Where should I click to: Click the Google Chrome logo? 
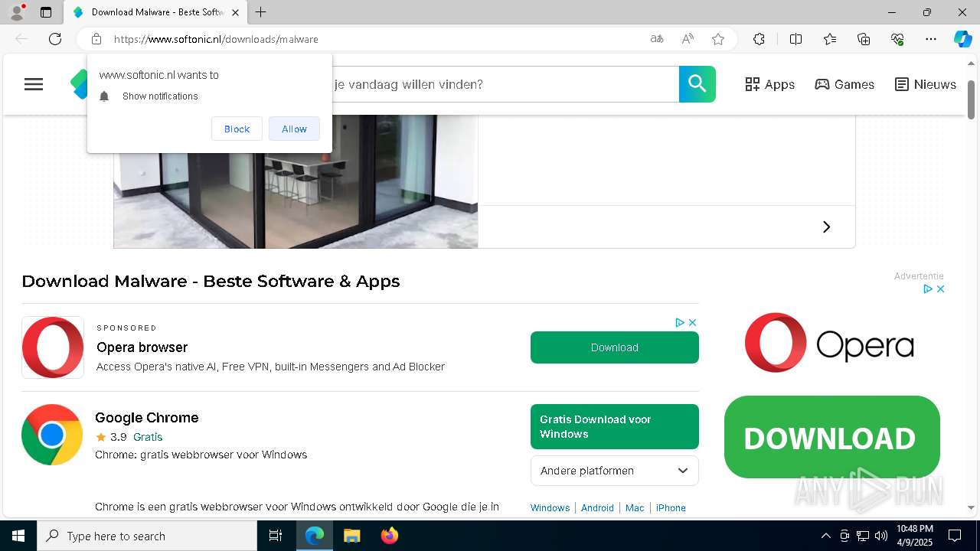click(x=52, y=435)
